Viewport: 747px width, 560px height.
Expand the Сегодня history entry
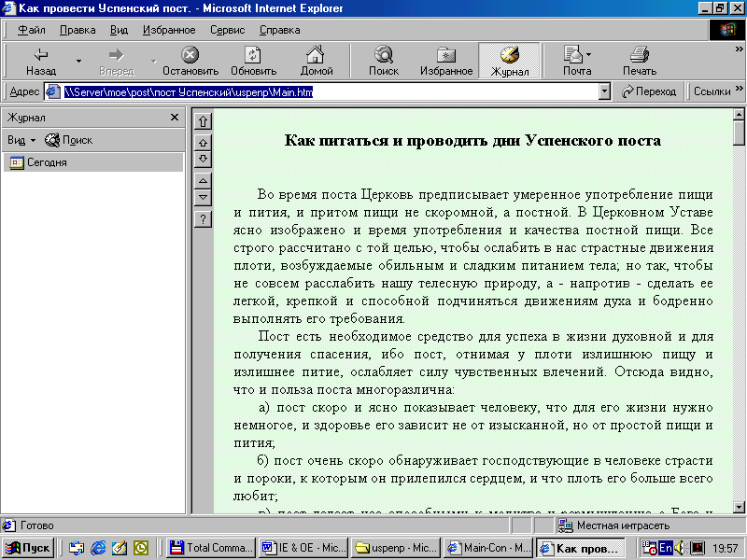[x=92, y=162]
